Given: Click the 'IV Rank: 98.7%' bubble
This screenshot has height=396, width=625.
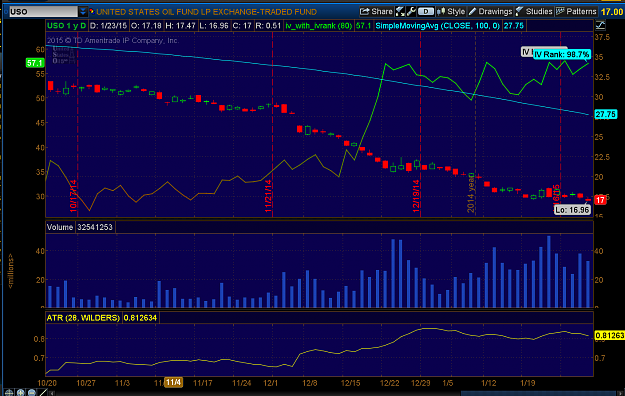Looking at the screenshot, I should 561,55.
